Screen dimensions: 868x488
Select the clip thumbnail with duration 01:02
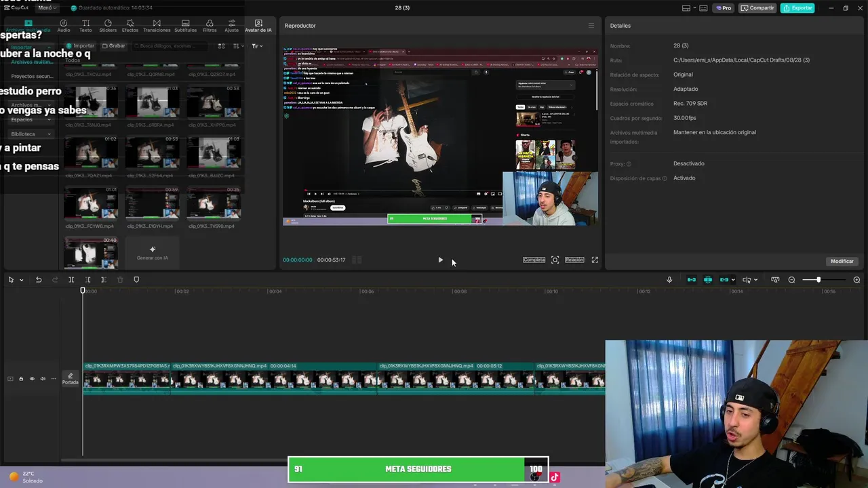(x=91, y=152)
